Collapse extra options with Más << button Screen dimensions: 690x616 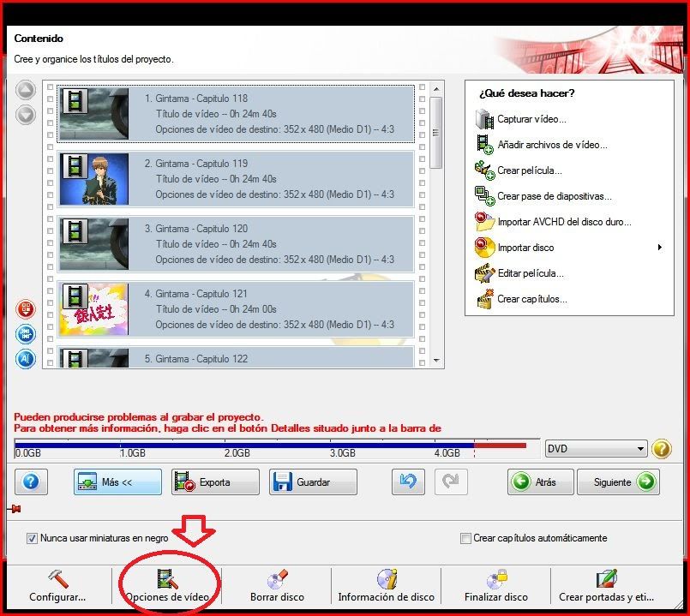[x=117, y=481]
